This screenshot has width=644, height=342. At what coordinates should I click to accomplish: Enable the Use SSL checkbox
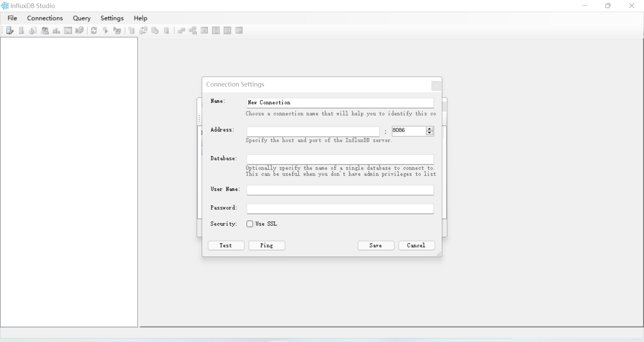250,224
